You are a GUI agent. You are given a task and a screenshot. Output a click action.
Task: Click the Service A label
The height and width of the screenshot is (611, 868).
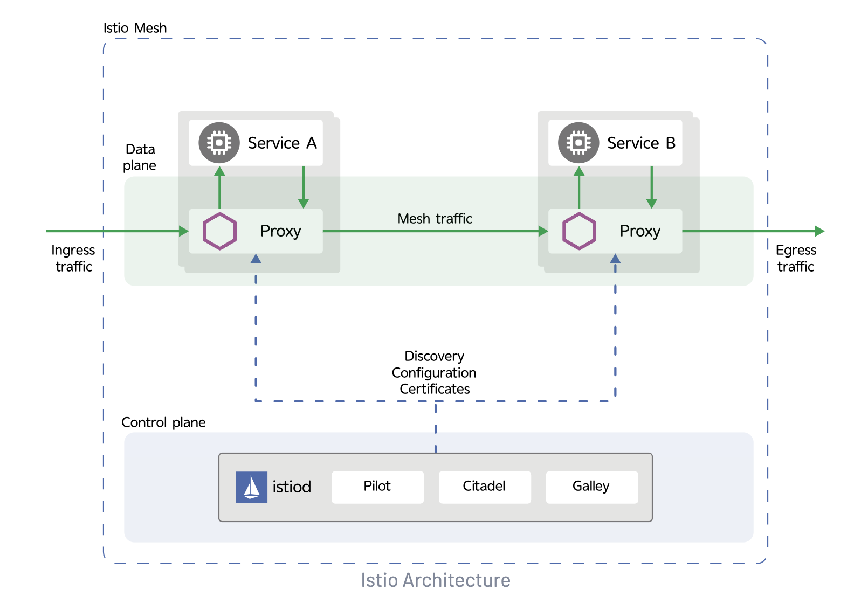click(x=282, y=143)
